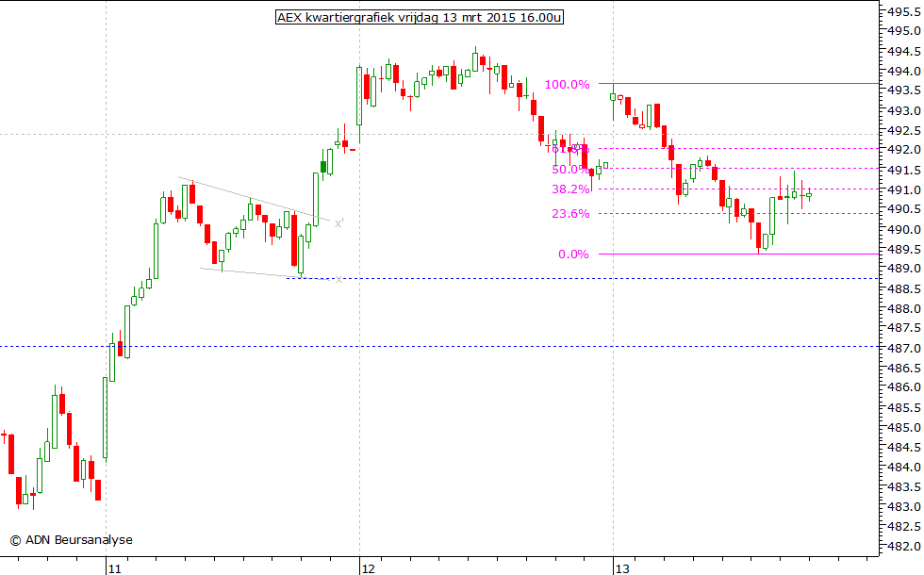Click price level 492.0 on price axis

click(904, 150)
